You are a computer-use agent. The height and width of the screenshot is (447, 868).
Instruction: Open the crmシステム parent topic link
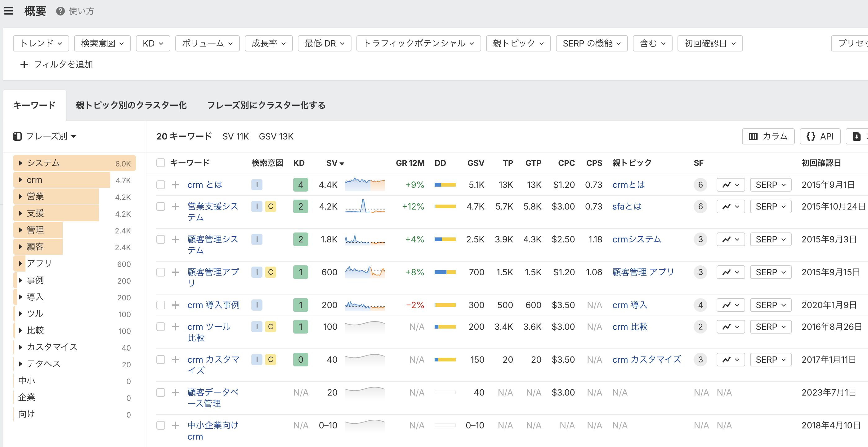pos(636,239)
